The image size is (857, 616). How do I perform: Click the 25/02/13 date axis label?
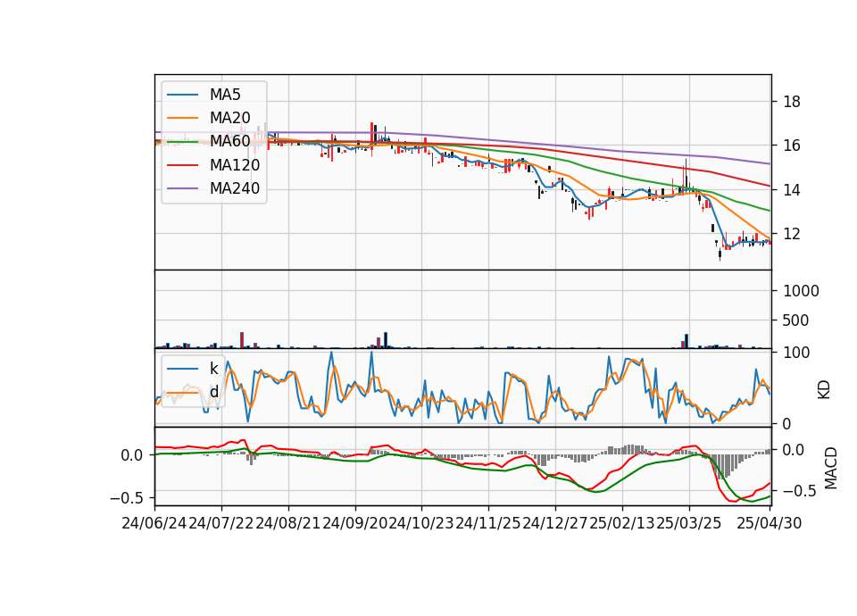point(622,523)
